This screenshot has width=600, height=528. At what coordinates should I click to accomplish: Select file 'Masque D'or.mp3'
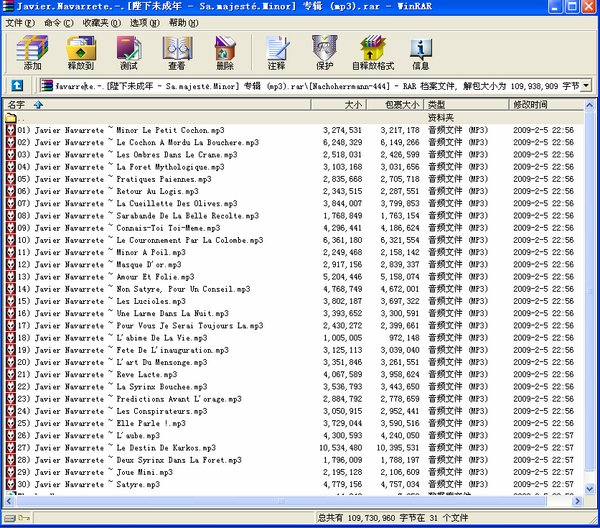(99, 265)
